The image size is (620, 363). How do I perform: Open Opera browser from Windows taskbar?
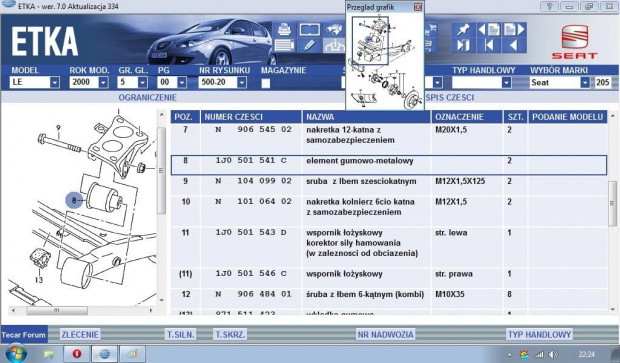(76, 354)
